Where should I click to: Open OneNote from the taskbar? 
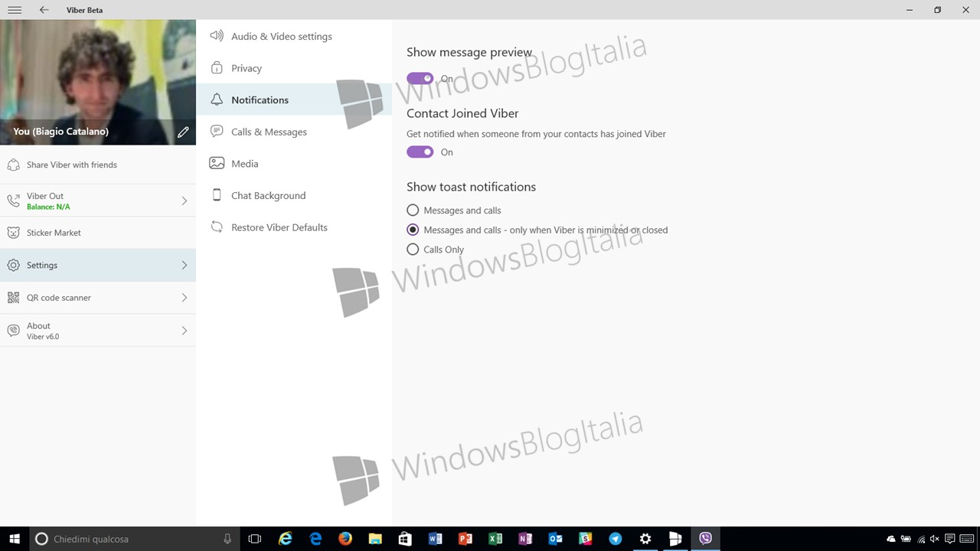525,539
